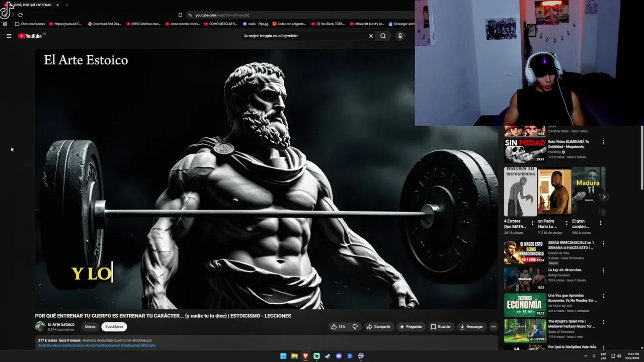The height and width of the screenshot is (362, 644).
Task: Close the POR QUÉ ENTRENAR tab
Action: click(57, 5)
